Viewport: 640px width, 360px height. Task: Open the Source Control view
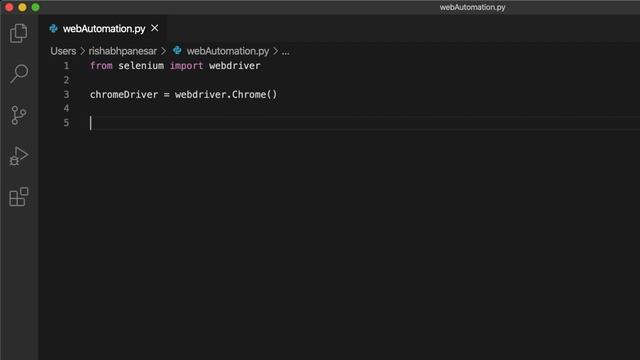pyautogui.click(x=19, y=115)
